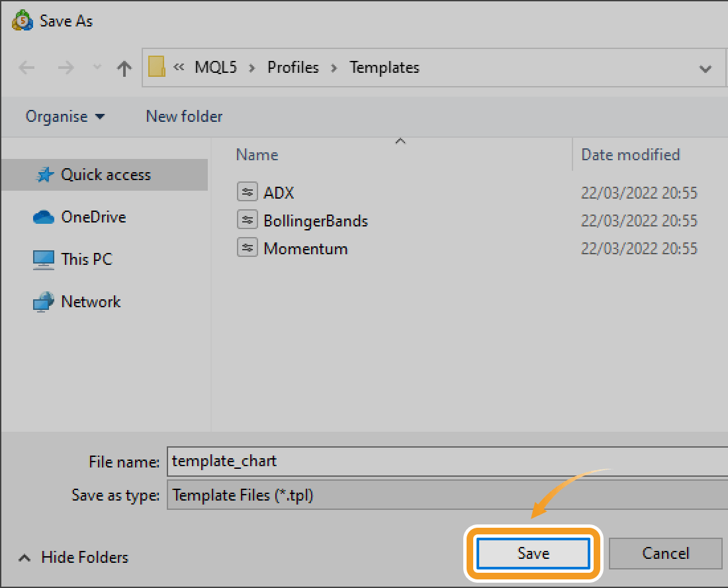The height and width of the screenshot is (588, 728).
Task: Focus the File name input field
Action: click(447, 462)
